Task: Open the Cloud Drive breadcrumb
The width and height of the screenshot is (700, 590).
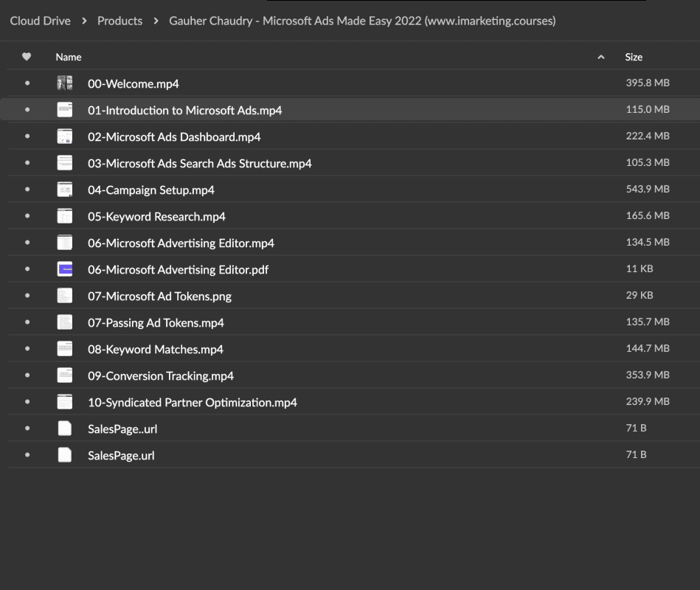Action: click(x=40, y=21)
